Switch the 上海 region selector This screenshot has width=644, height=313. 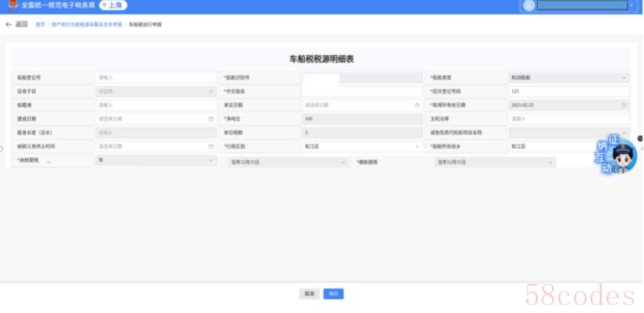point(113,5)
